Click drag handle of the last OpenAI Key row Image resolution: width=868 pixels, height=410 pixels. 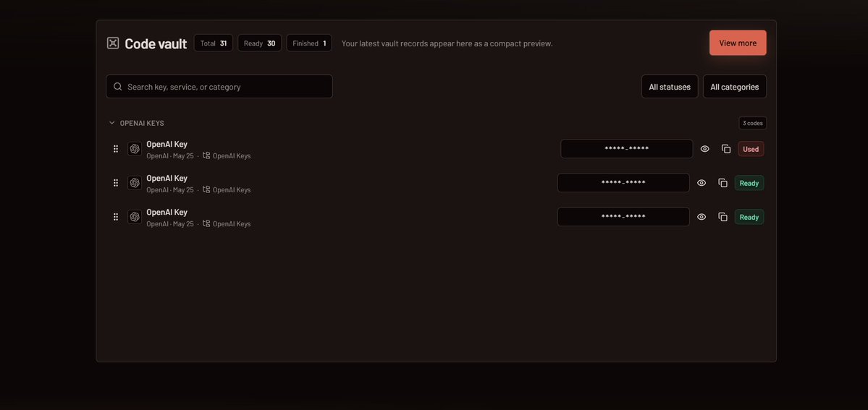click(116, 217)
